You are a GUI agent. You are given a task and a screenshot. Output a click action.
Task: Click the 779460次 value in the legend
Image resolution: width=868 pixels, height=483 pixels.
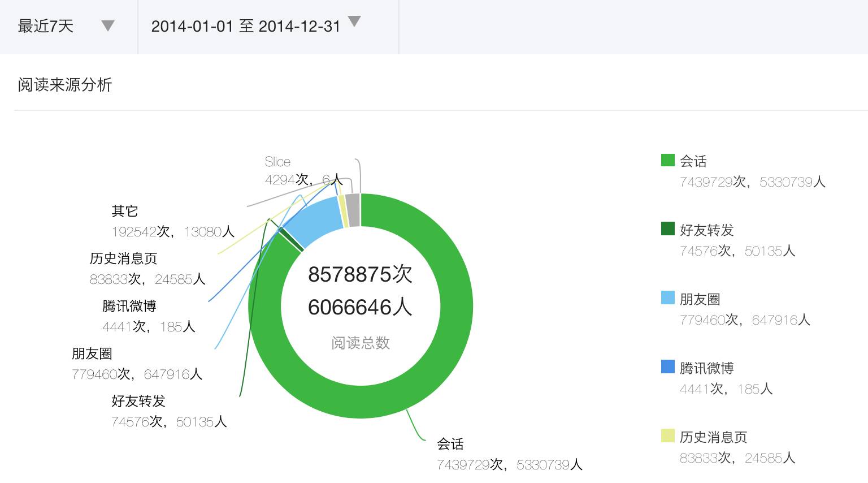coord(709,320)
